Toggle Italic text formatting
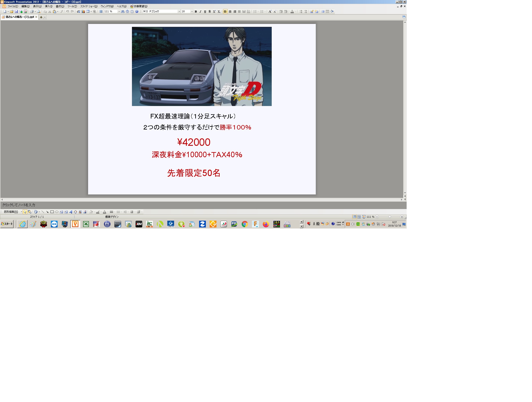532x402 pixels. click(200, 12)
